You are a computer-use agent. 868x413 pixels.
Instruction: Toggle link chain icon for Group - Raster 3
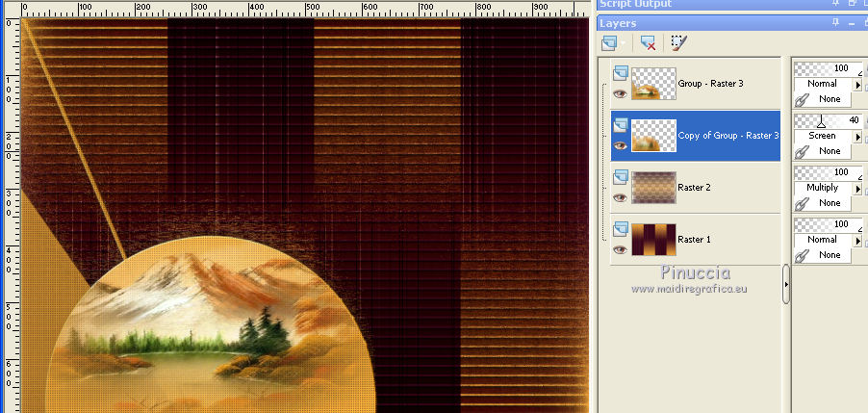801,100
